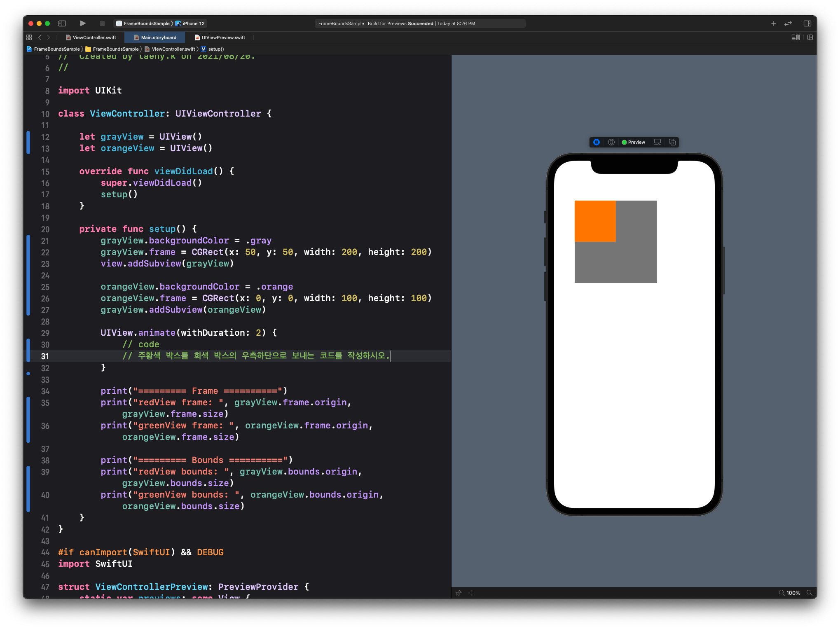Open the UIViewPreview.swift tab

pos(223,37)
